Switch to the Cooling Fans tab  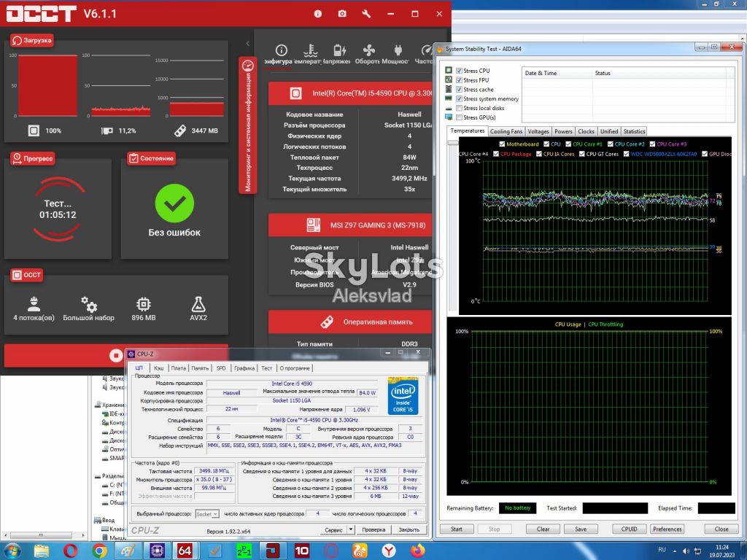click(x=506, y=131)
